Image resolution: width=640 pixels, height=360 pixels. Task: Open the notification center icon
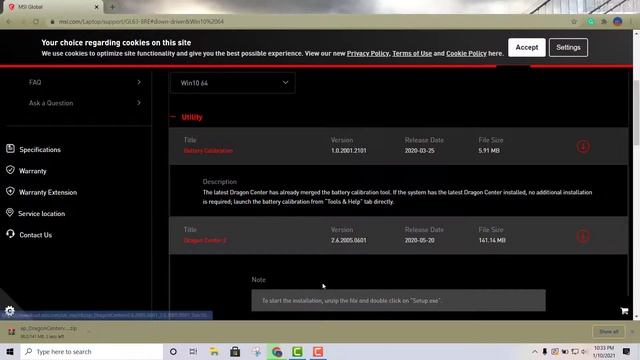626,351
